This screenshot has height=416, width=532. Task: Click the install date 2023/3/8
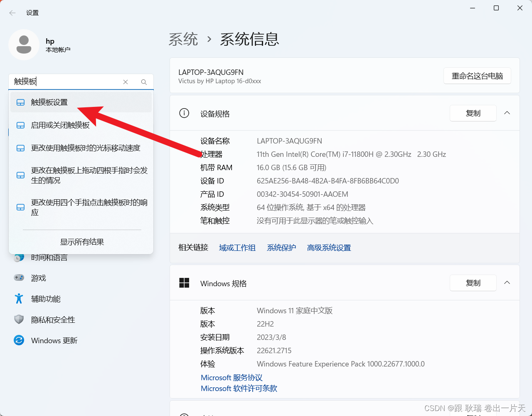271,337
